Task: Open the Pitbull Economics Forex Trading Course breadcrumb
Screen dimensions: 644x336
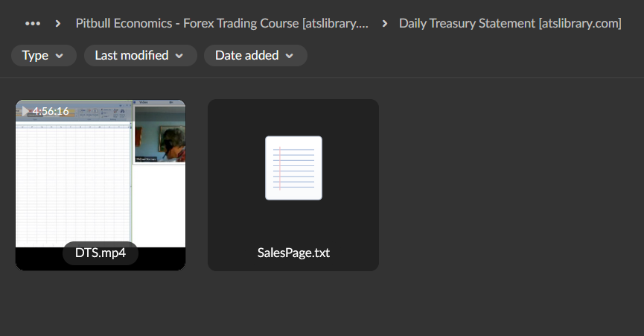Action: 222,23
